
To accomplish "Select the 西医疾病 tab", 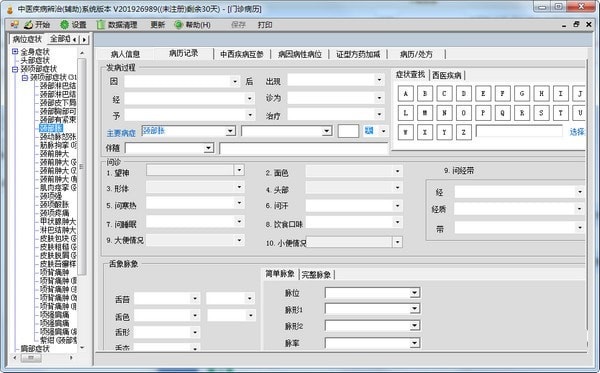I will point(447,75).
